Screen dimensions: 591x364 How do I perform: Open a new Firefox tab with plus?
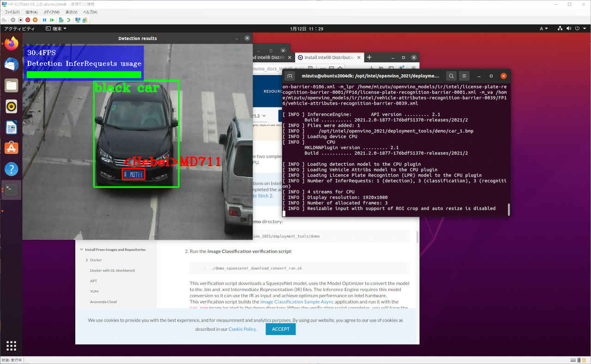coord(369,58)
